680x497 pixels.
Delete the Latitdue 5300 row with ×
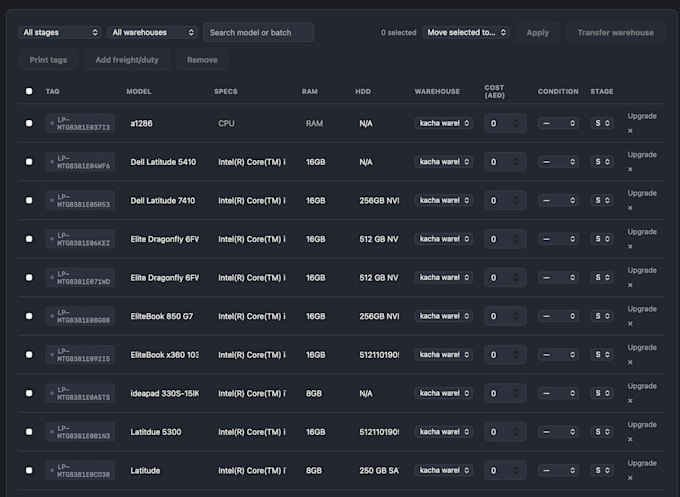[x=630, y=439]
